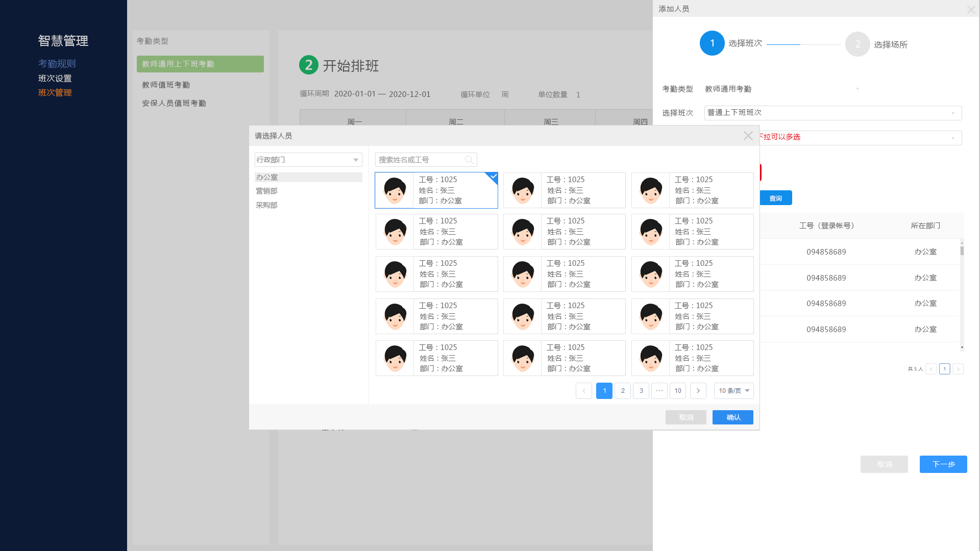Click step 2 选择场所 circle
This screenshot has height=551, width=980.
coord(857,44)
